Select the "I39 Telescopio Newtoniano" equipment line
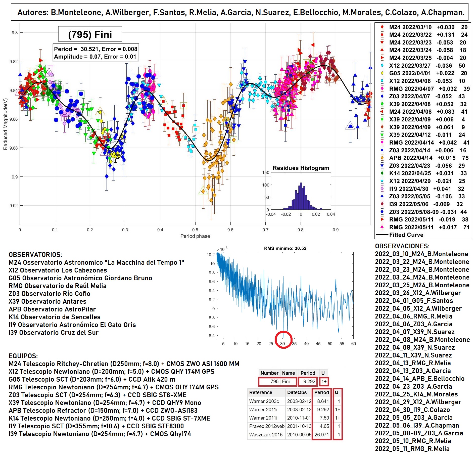476x455 pixels. [100, 434]
